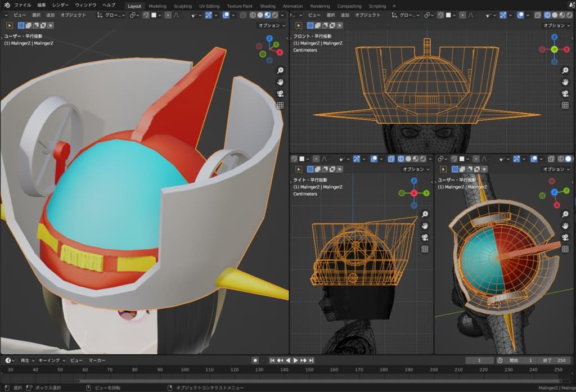Click the pan hand icon in front view
Screen dimensions: 576x392
pyautogui.click(x=565, y=82)
